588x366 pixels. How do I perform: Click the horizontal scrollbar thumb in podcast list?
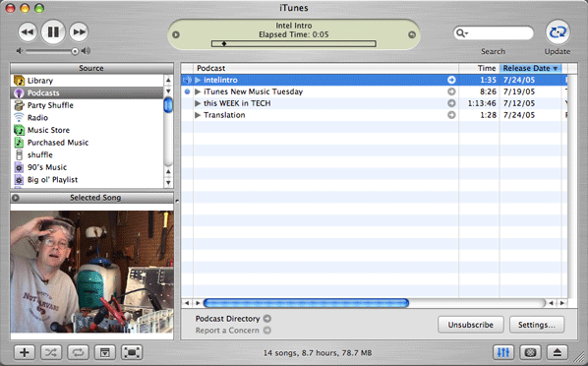click(x=306, y=303)
